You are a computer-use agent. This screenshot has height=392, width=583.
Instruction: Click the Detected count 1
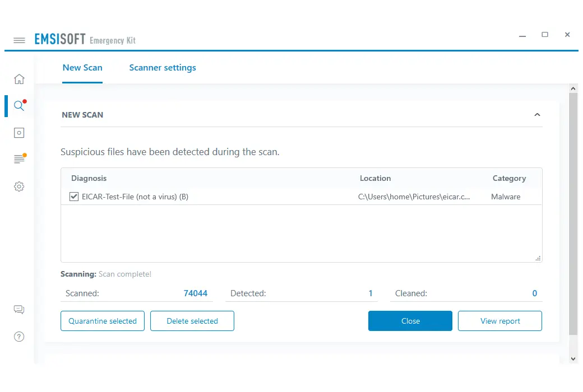(371, 293)
